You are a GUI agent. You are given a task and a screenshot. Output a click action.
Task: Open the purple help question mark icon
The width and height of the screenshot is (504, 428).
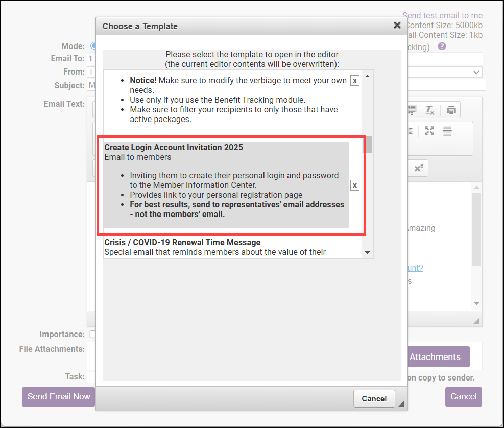(442, 46)
